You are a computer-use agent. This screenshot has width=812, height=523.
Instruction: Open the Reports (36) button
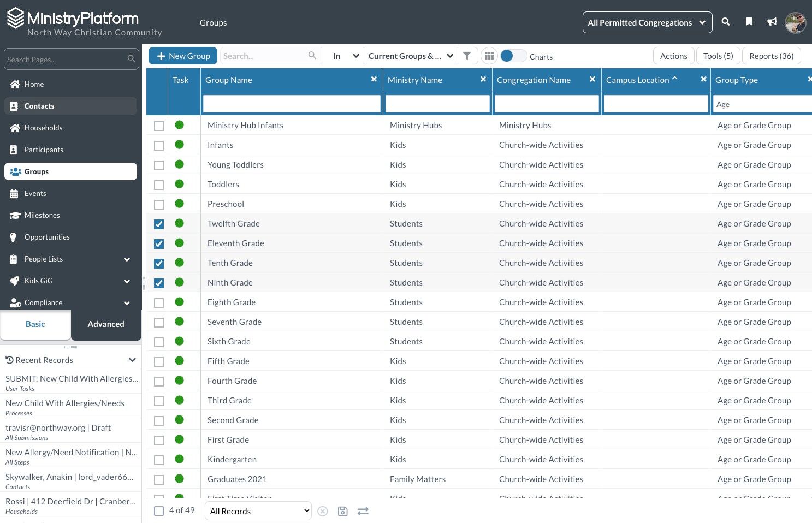pos(771,56)
